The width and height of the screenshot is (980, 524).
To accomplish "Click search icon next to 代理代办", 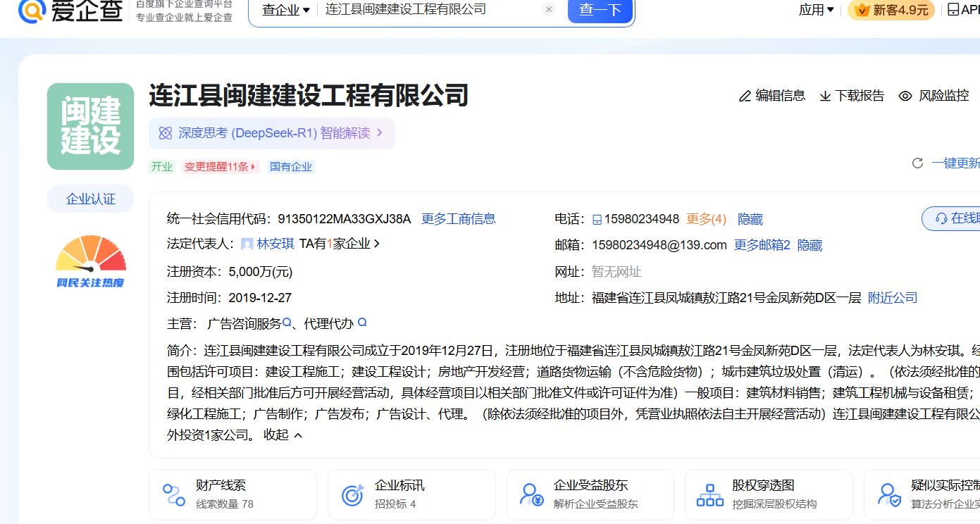I will [x=362, y=323].
